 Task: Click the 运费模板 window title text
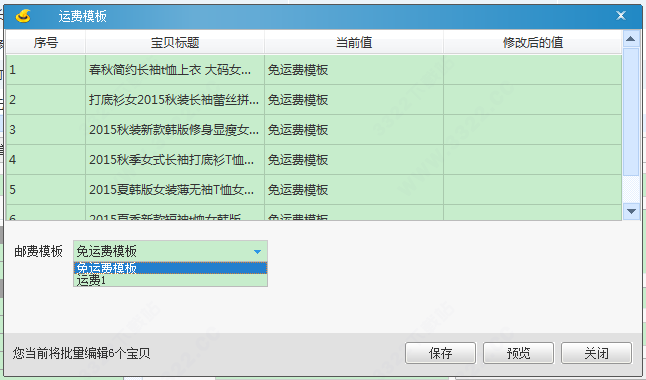pos(82,16)
